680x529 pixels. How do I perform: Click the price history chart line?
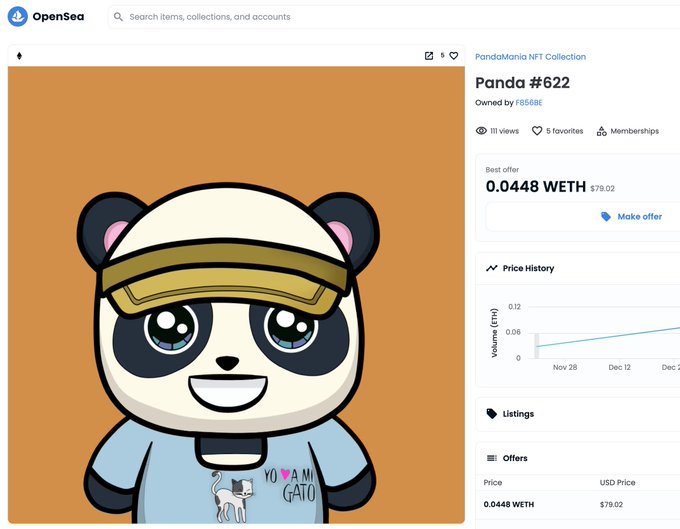(x=608, y=337)
